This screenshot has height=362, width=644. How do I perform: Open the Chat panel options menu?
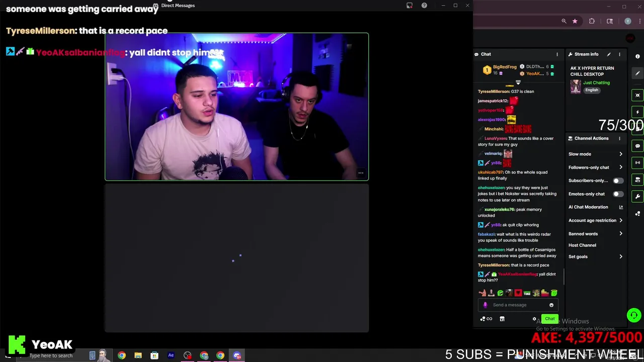[x=557, y=54]
